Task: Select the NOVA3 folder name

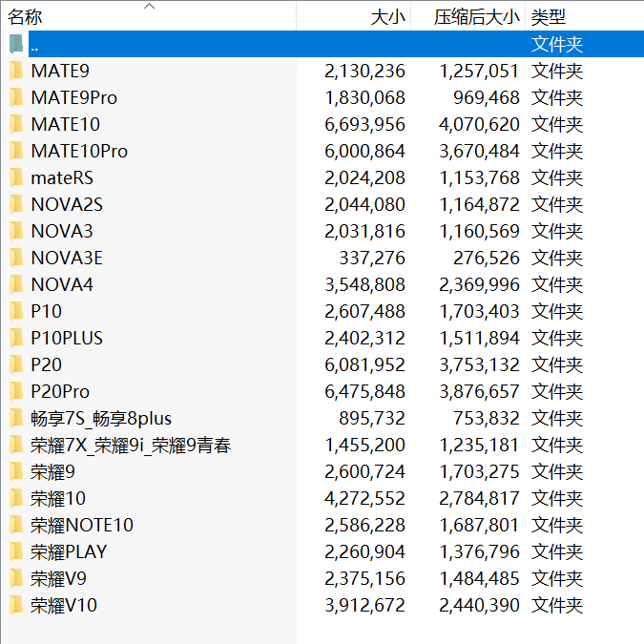Action: pyautogui.click(x=62, y=231)
